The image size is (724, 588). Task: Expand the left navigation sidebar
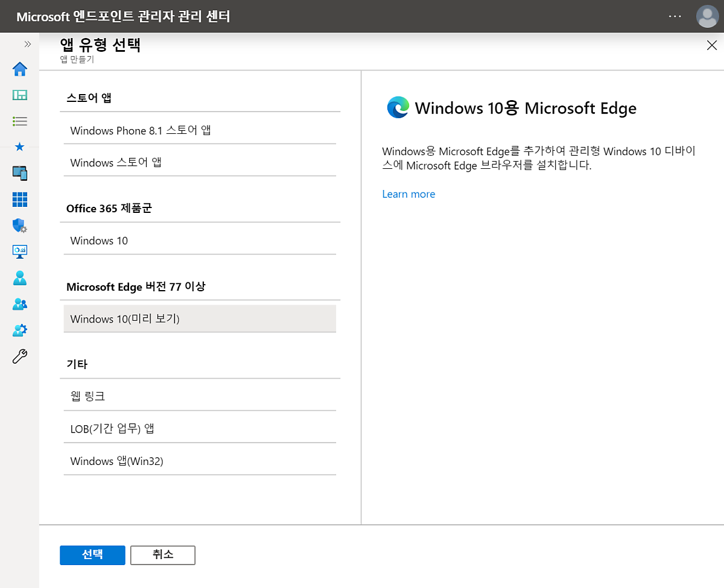pos(27,44)
